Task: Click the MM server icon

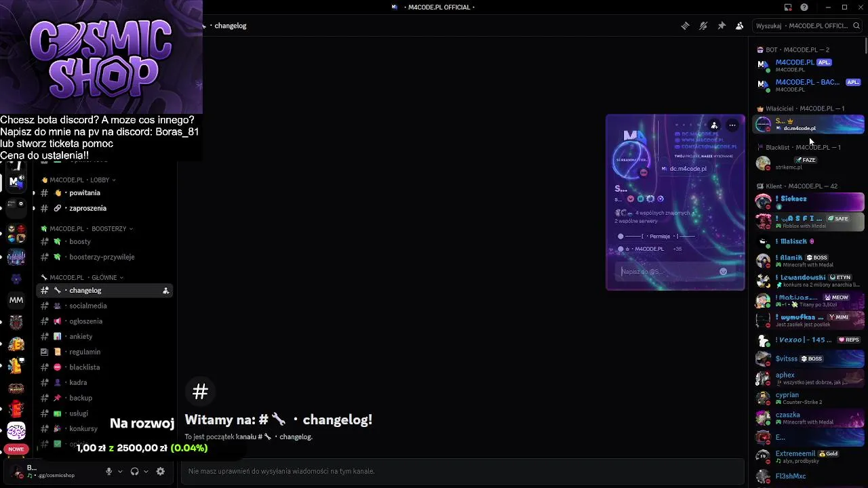Action: (x=16, y=300)
